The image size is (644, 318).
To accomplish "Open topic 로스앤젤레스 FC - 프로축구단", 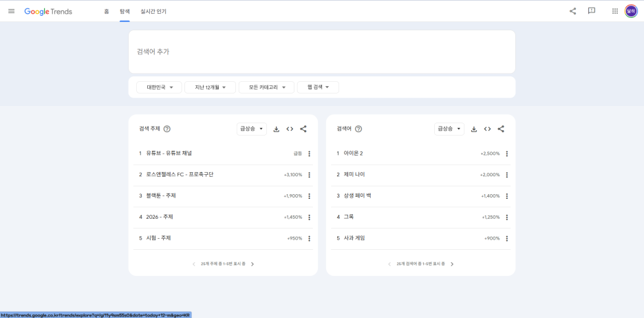I will 180,175.
